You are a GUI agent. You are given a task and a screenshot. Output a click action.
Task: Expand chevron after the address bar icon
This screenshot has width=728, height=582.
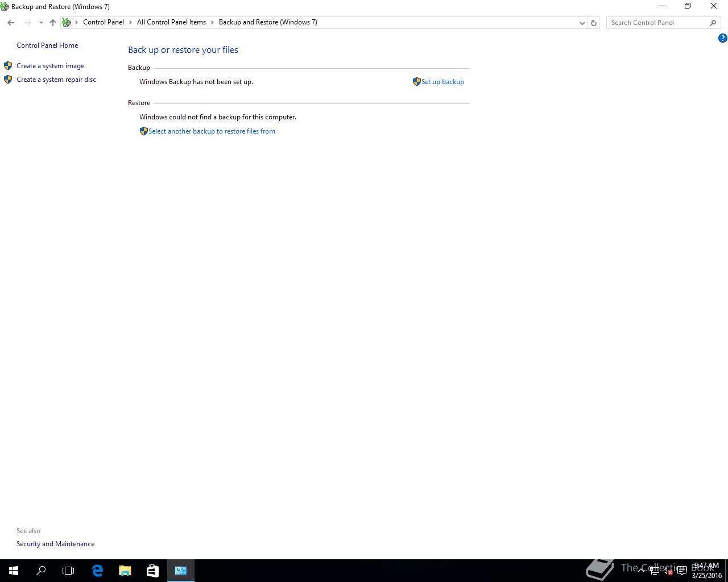click(77, 22)
